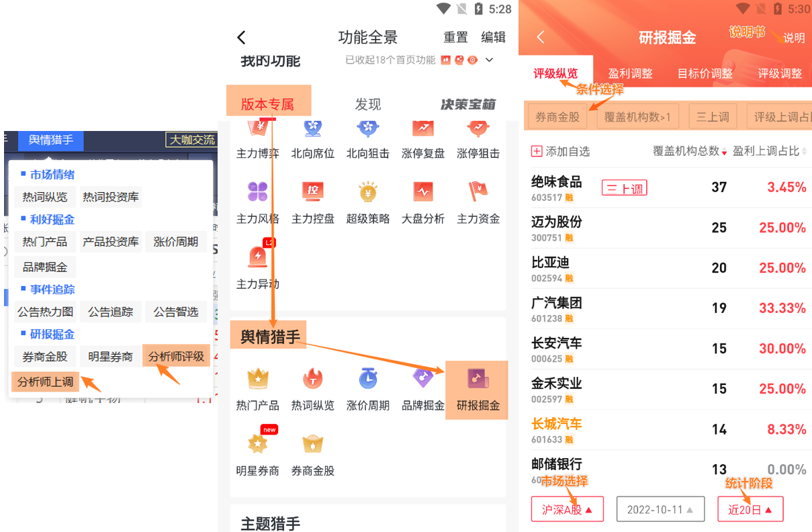The height and width of the screenshot is (532, 812).
Task: Click 添加自选 button
Action: pos(560,151)
